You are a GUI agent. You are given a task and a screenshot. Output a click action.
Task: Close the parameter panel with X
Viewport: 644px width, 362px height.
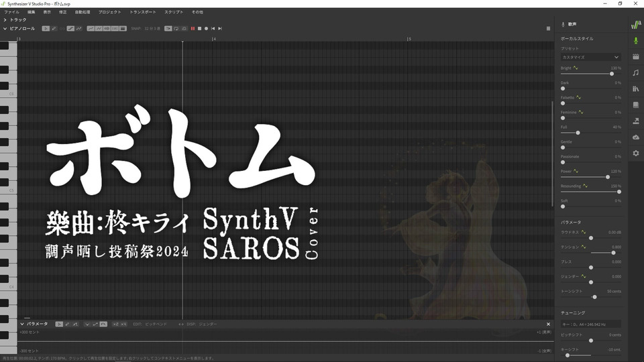click(548, 324)
